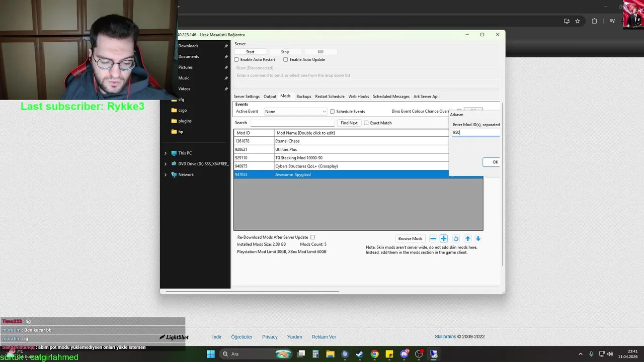Viewport: 644px width, 362px height.
Task: Move selected mod up with arrow
Action: pos(467,239)
